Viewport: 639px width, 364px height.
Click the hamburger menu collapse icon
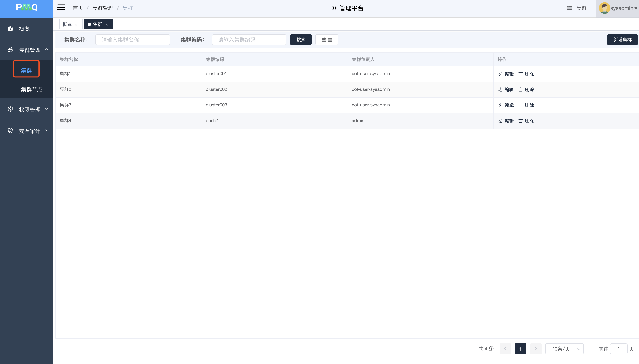61,7
